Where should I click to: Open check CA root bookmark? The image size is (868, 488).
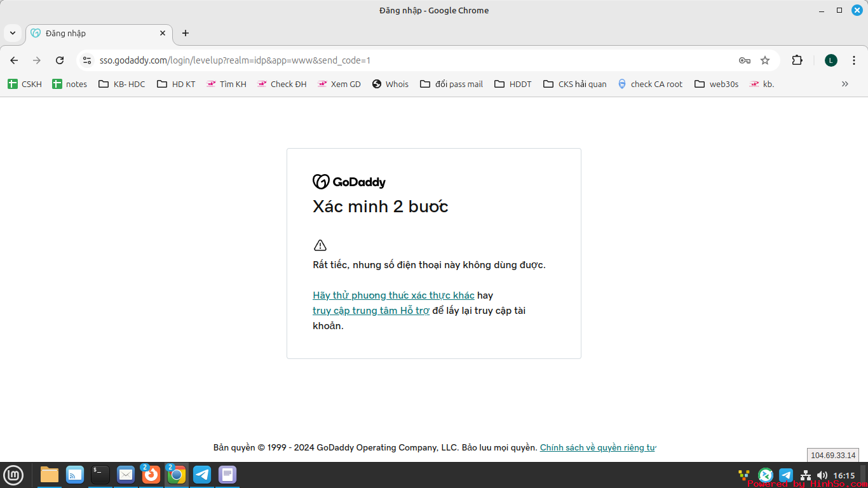pos(650,84)
